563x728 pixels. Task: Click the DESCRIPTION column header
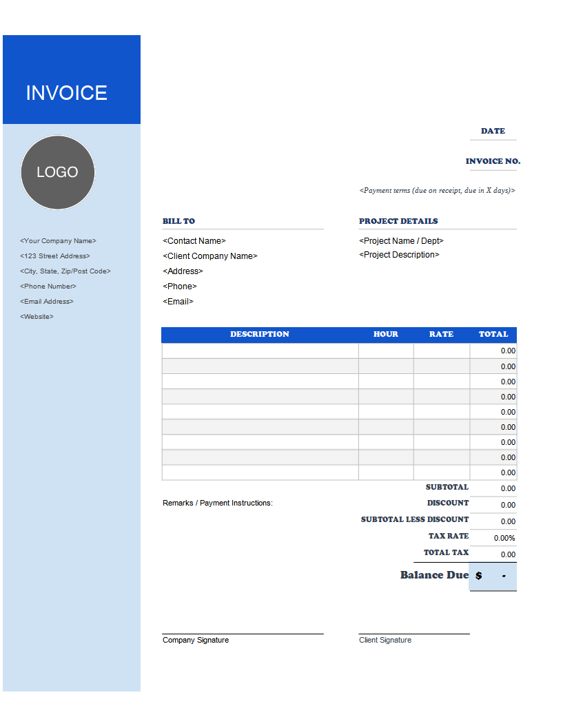[260, 334]
